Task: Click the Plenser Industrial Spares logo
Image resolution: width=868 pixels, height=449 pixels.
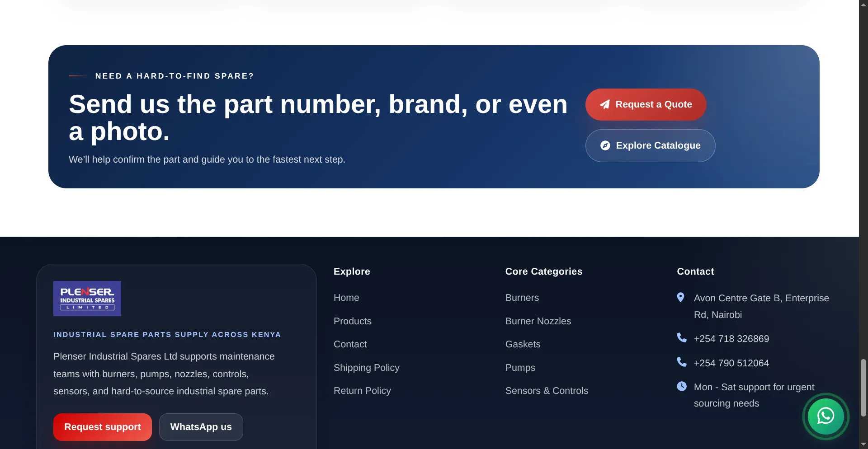Action: (87, 298)
